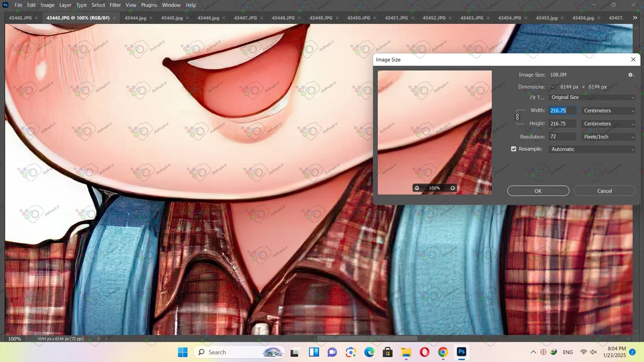Zoom in the dialog preview
Screen dimensions: 644x362
pos(452,188)
